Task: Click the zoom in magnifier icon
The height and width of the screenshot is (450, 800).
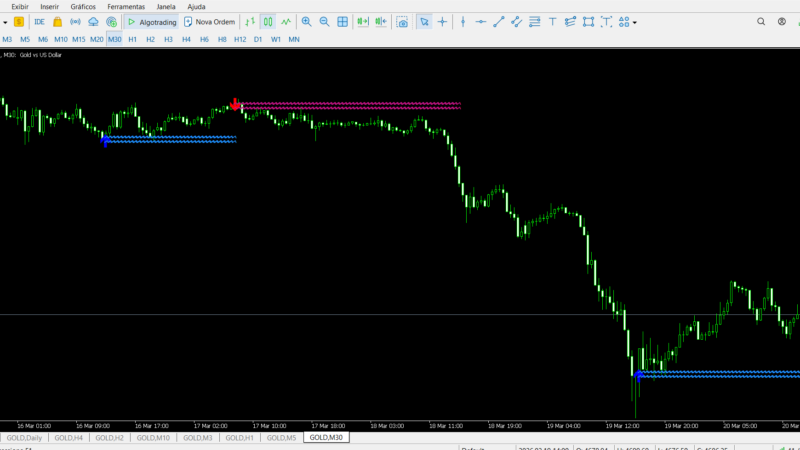Action: (x=306, y=21)
